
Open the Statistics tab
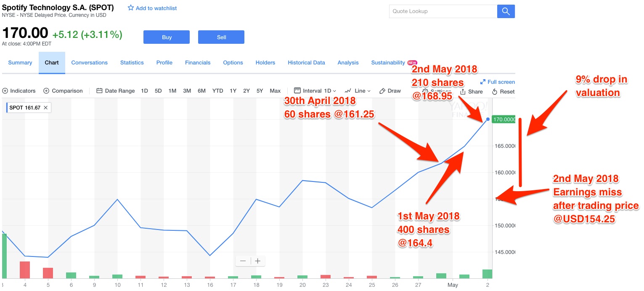point(132,63)
